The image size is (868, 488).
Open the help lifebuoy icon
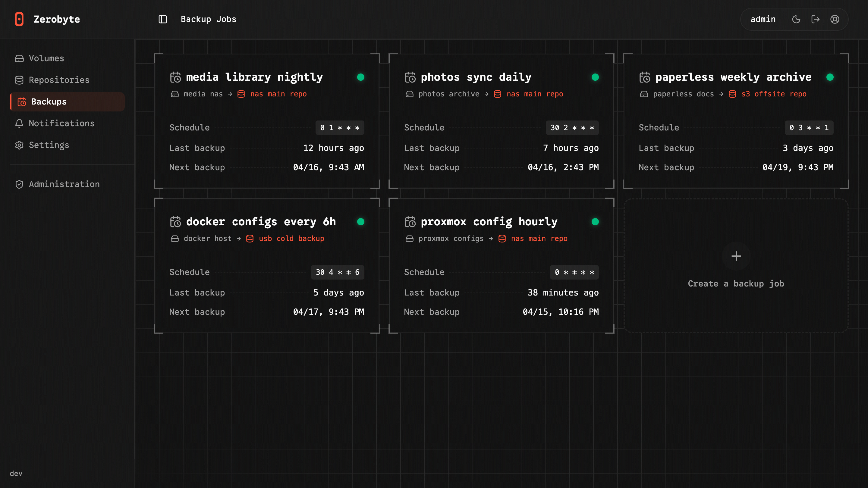(835, 19)
